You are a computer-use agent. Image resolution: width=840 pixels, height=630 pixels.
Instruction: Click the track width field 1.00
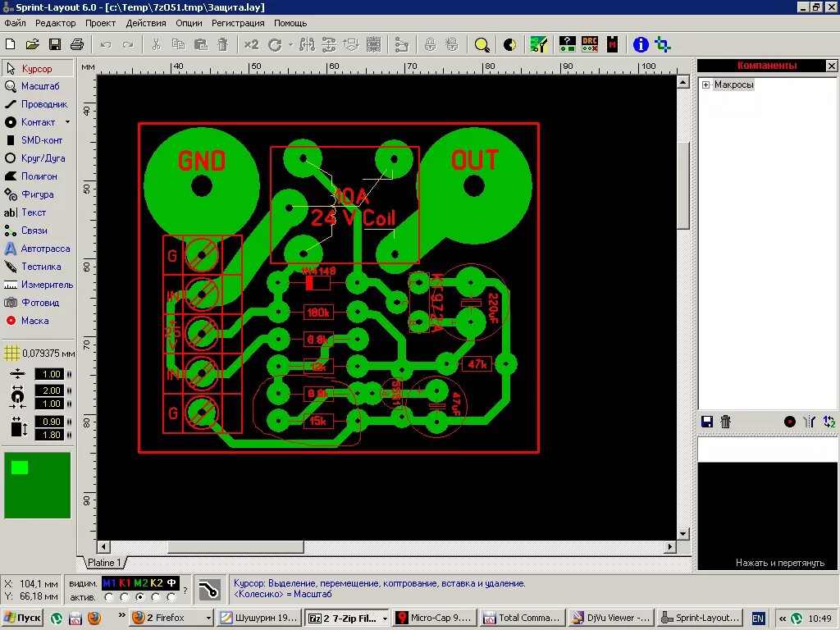pyautogui.click(x=50, y=374)
